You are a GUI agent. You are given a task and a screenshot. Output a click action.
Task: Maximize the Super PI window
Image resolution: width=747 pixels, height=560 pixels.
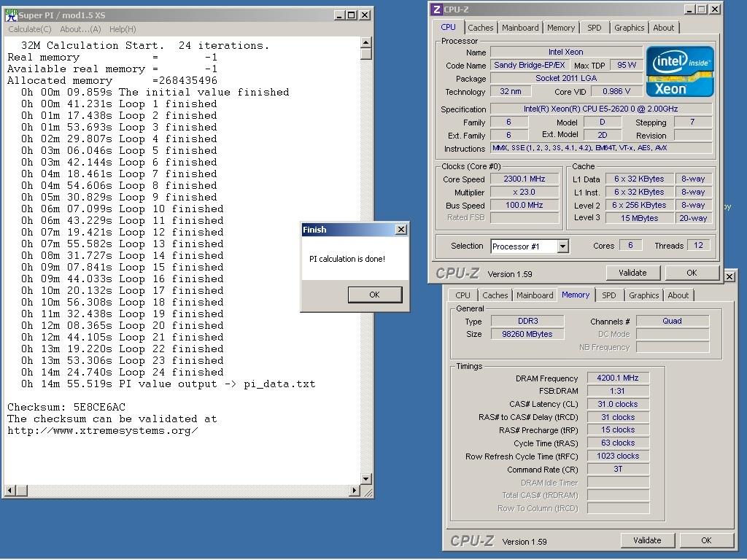tap(352, 15)
